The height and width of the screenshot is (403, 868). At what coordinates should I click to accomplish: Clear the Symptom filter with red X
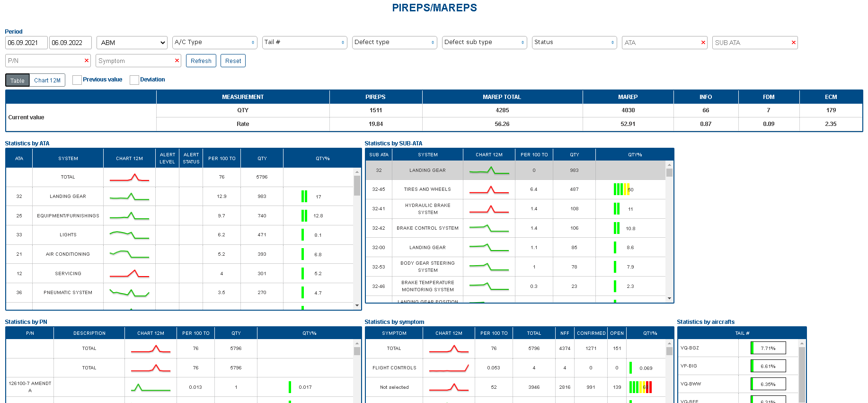(x=177, y=61)
